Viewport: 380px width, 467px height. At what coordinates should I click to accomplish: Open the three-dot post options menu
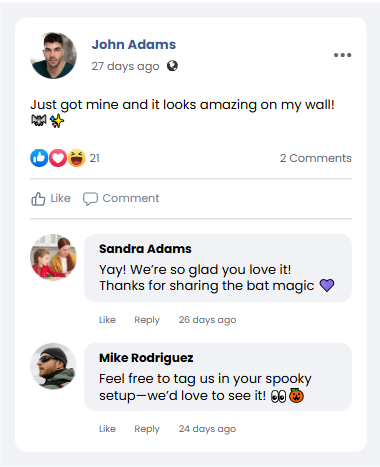[342, 55]
